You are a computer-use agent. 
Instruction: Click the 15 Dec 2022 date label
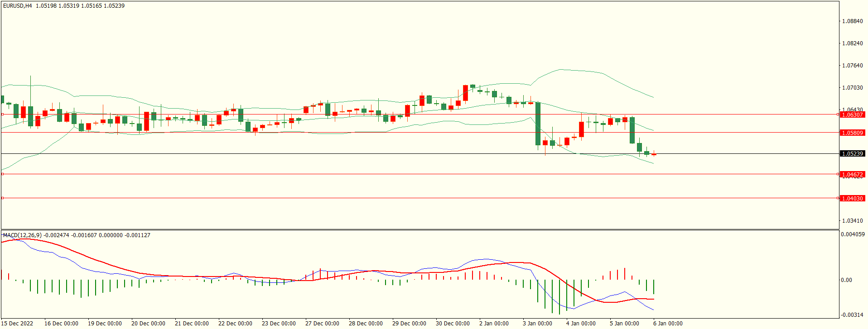tap(17, 324)
